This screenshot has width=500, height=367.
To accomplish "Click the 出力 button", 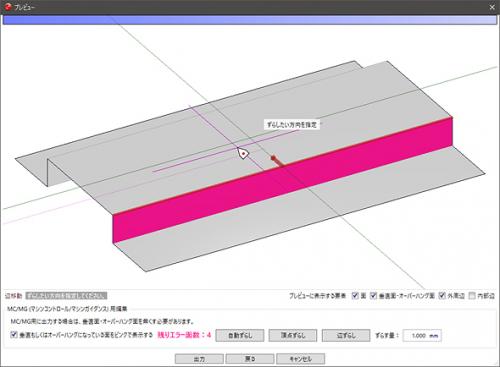I will coord(199,359).
